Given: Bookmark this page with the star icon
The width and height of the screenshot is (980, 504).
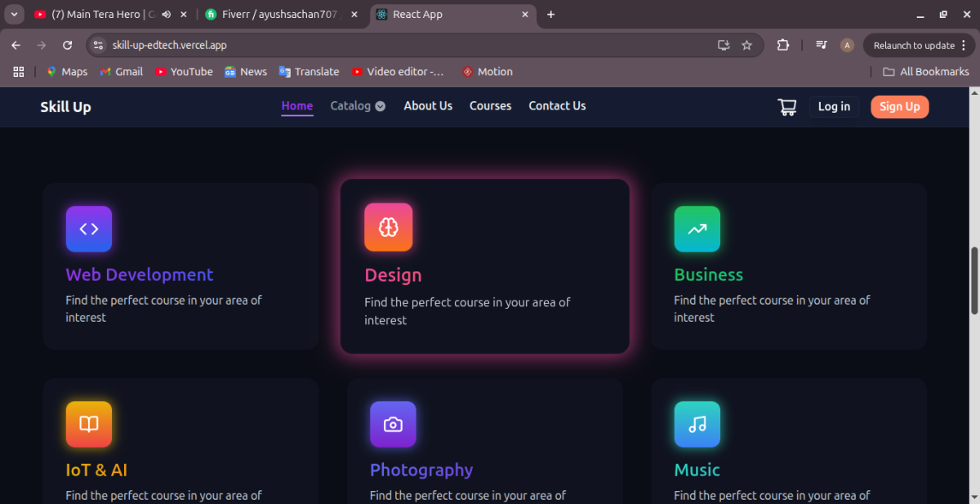Looking at the screenshot, I should 746,45.
